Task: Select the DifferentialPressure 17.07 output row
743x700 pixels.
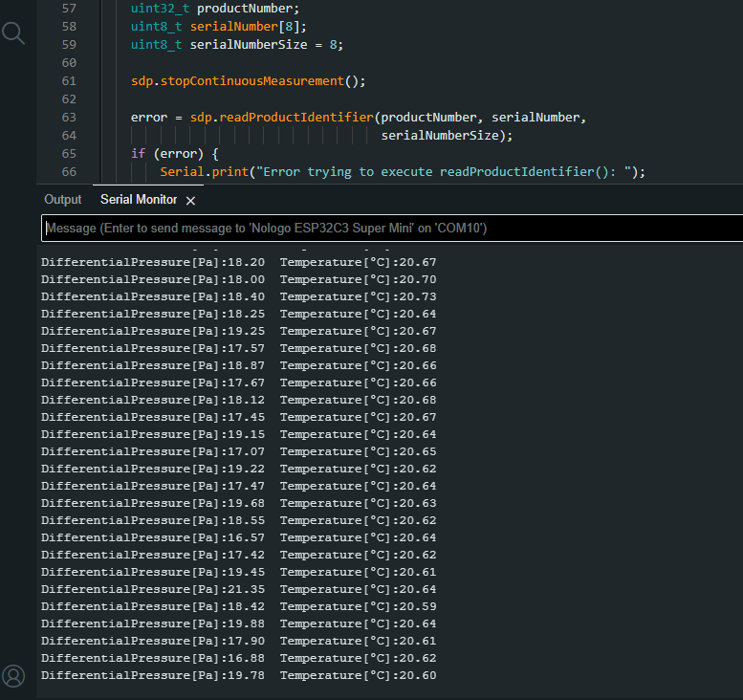Action: click(238, 451)
